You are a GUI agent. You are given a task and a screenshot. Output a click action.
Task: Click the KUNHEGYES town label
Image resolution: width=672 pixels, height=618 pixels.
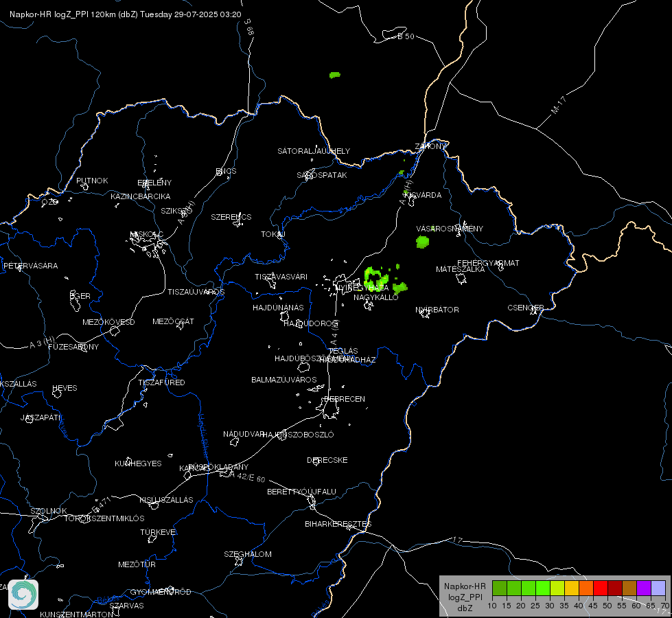138,463
